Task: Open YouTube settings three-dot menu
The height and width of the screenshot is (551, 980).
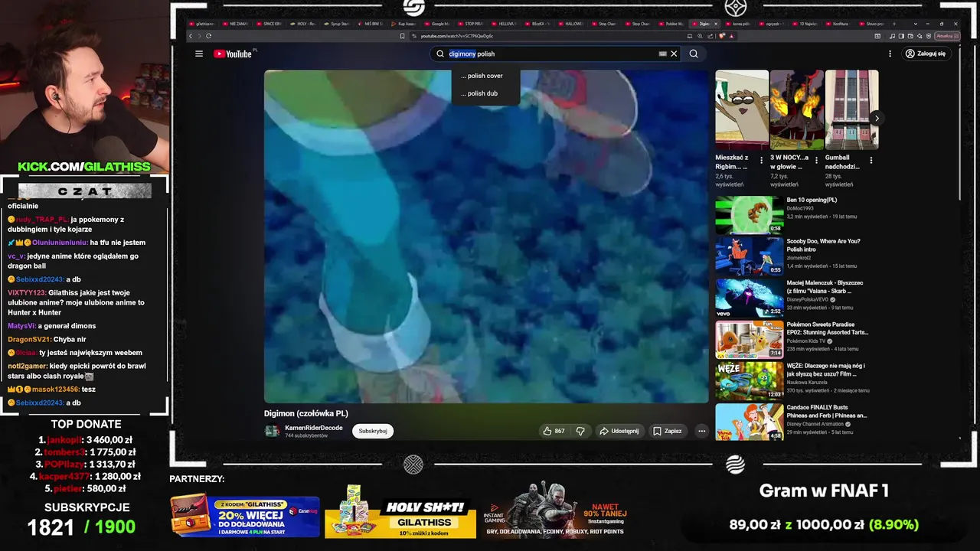Action: coord(890,54)
